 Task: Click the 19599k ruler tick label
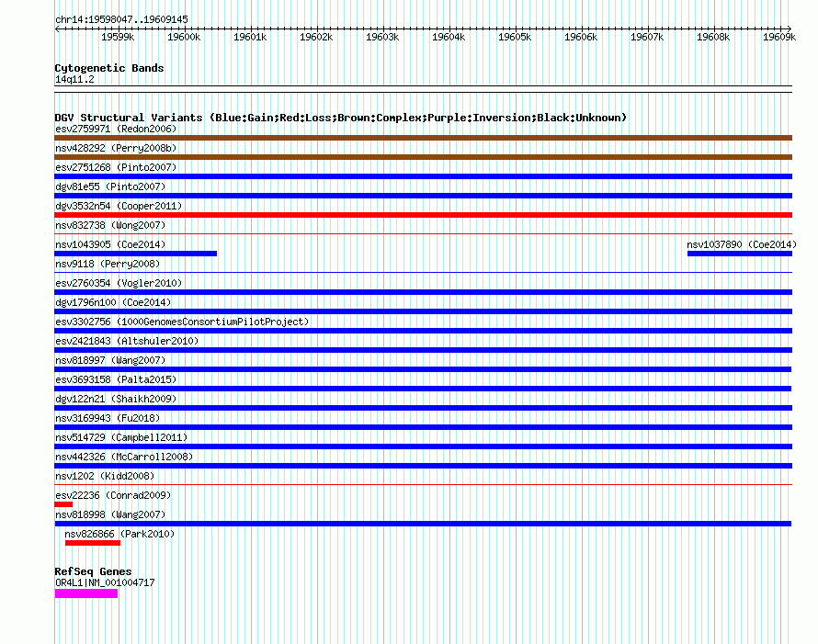pos(118,37)
